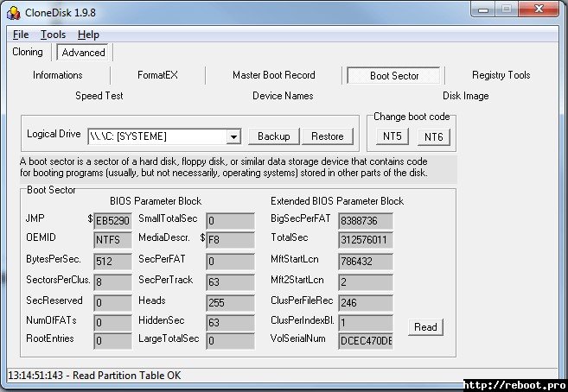
Task: Click the HiddenSec field showing 63
Action: click(230, 323)
